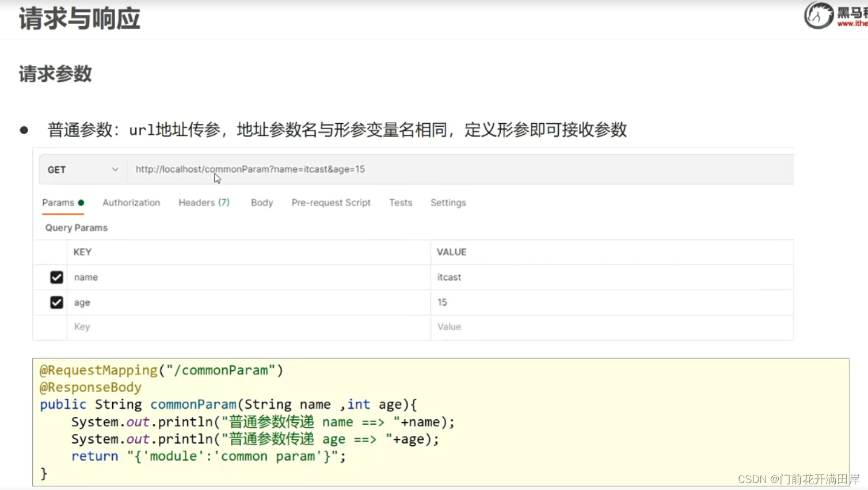Click the @RequestMapping annotation line
The image size is (868, 490).
point(161,370)
